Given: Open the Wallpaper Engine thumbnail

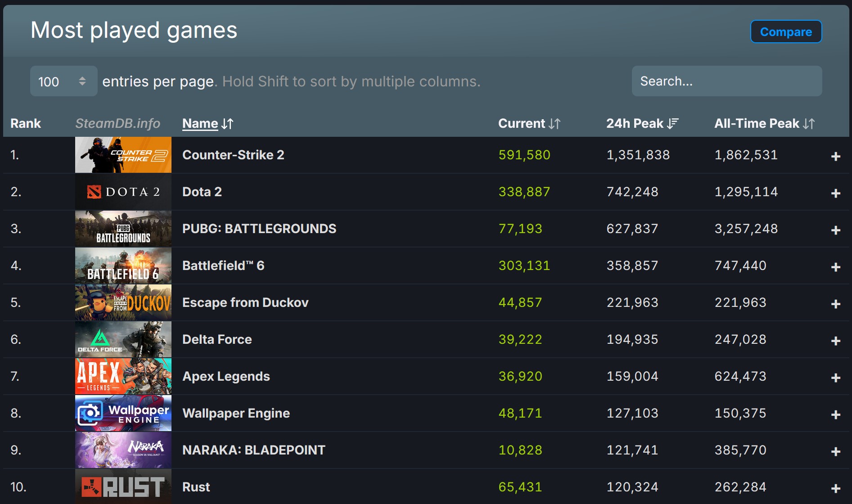Looking at the screenshot, I should tap(123, 413).
